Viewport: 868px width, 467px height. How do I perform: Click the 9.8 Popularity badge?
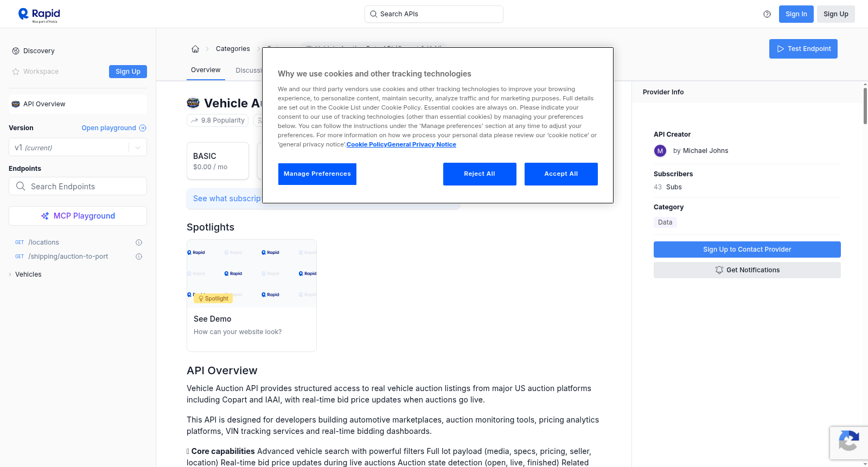[x=218, y=120]
